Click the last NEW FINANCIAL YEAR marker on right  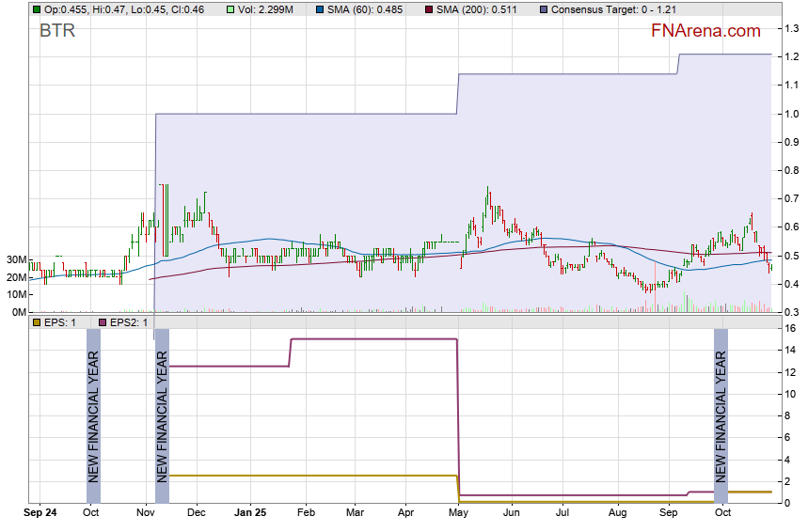[x=721, y=415]
